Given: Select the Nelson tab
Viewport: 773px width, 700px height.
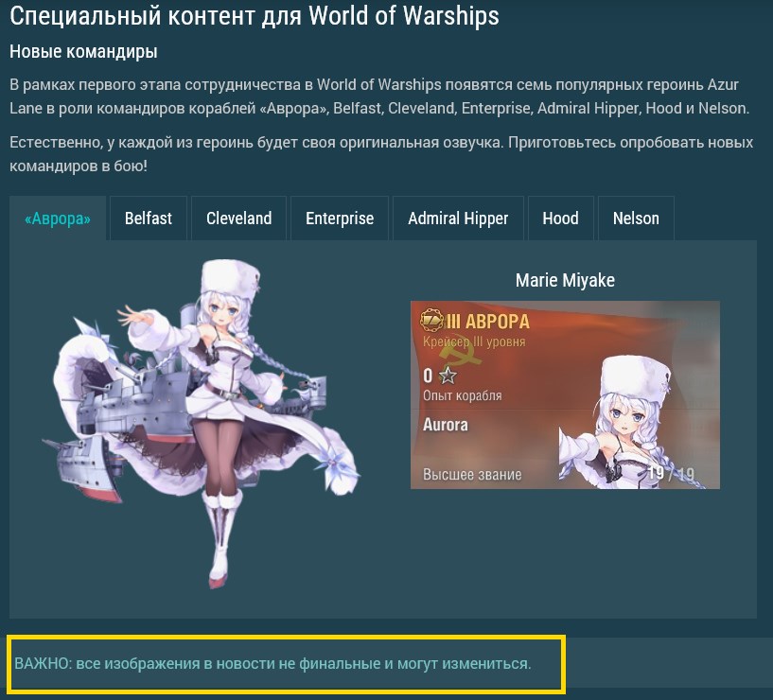Looking at the screenshot, I should (636, 218).
